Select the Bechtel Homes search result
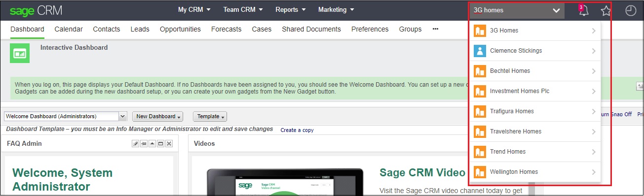The height and width of the screenshot is (196, 644). click(x=535, y=71)
